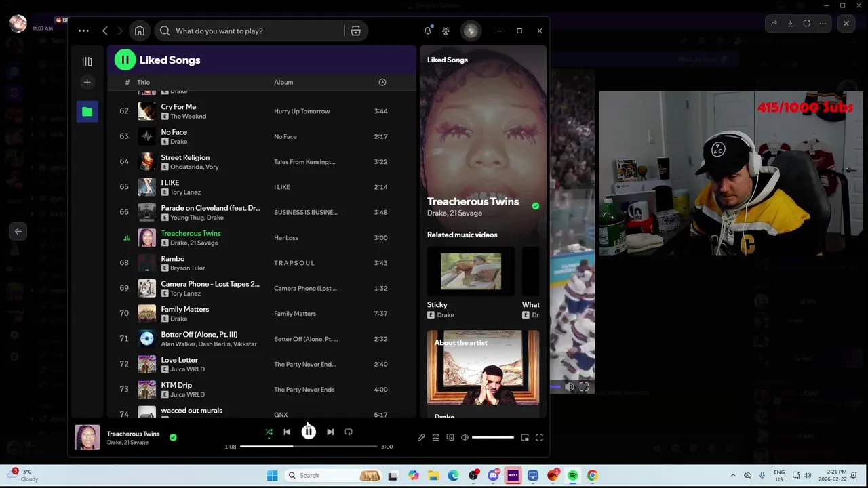Open the play Queue icon
The height and width of the screenshot is (488, 868).
click(436, 437)
